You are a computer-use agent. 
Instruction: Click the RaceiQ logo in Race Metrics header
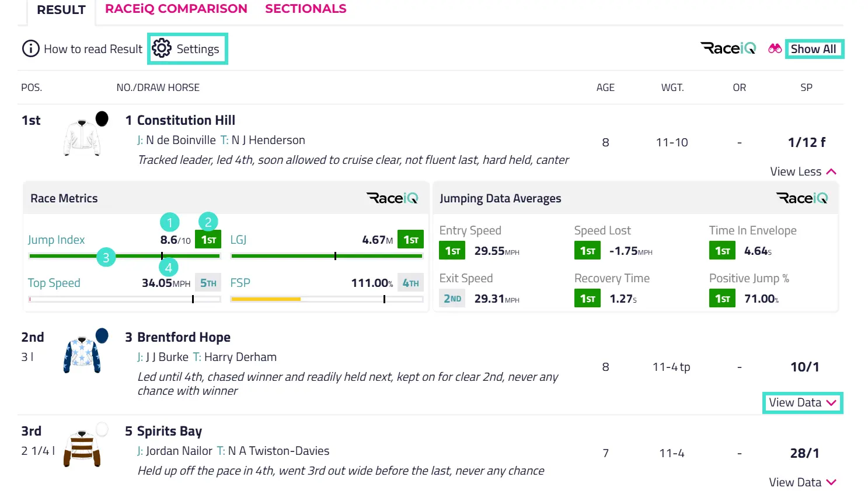coord(392,198)
